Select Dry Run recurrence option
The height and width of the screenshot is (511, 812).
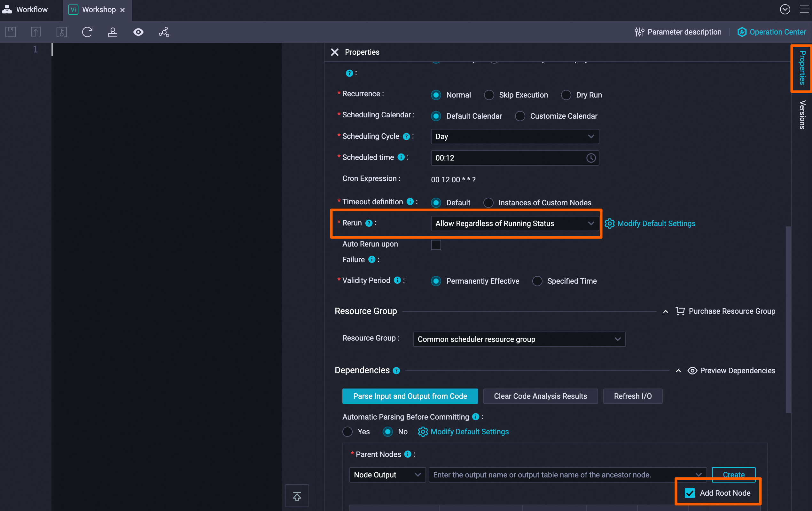pyautogui.click(x=566, y=95)
